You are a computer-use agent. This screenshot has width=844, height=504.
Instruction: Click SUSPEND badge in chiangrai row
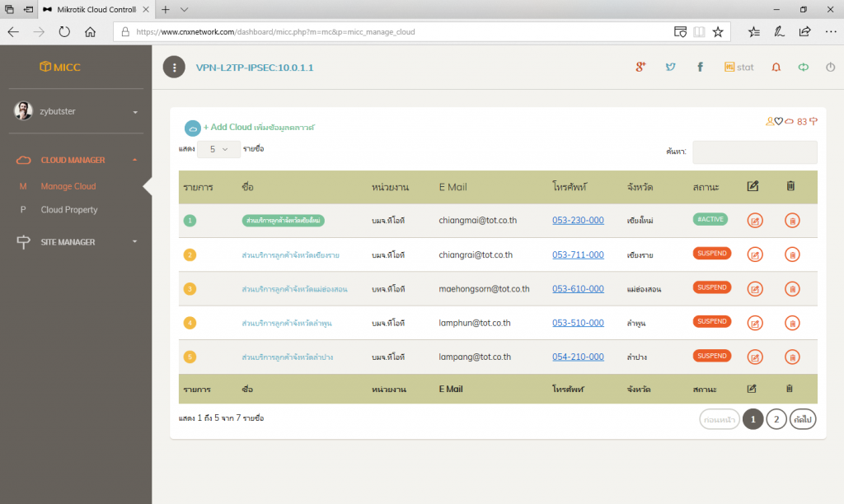711,254
